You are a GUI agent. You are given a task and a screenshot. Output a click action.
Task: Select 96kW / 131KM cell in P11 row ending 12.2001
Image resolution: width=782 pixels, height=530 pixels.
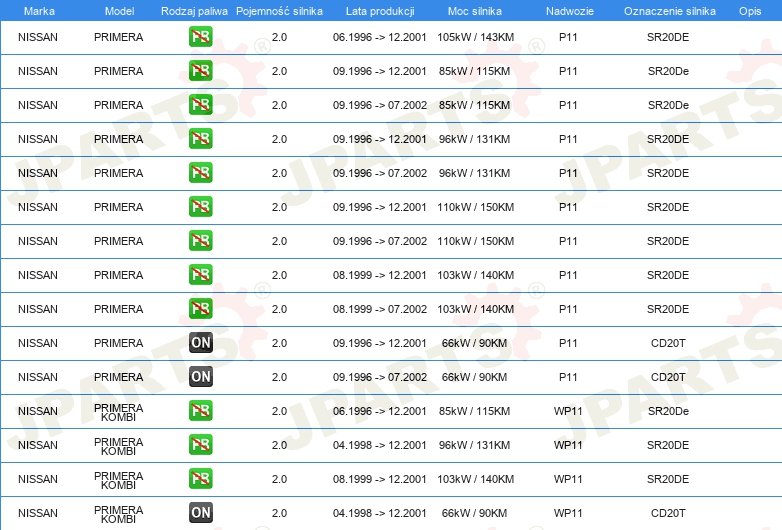(x=474, y=139)
